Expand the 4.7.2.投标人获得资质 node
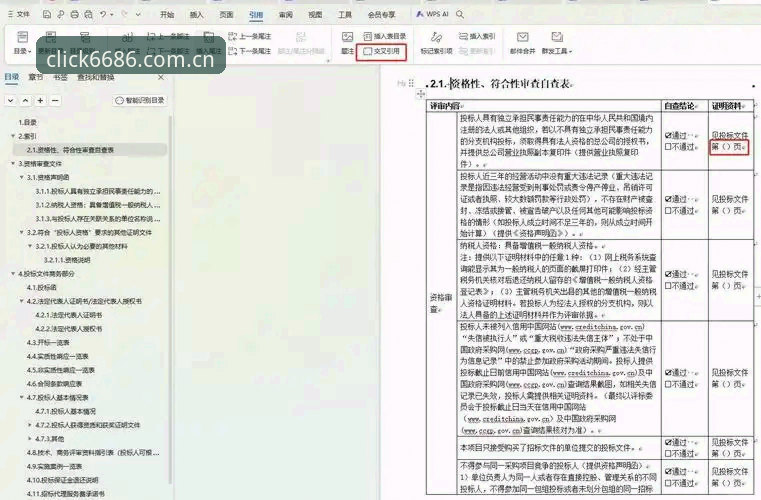Screen dimensions: 761x500 [30, 425]
